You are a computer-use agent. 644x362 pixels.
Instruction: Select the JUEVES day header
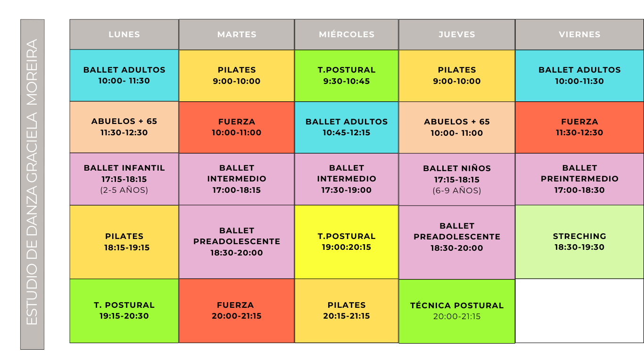click(x=457, y=34)
